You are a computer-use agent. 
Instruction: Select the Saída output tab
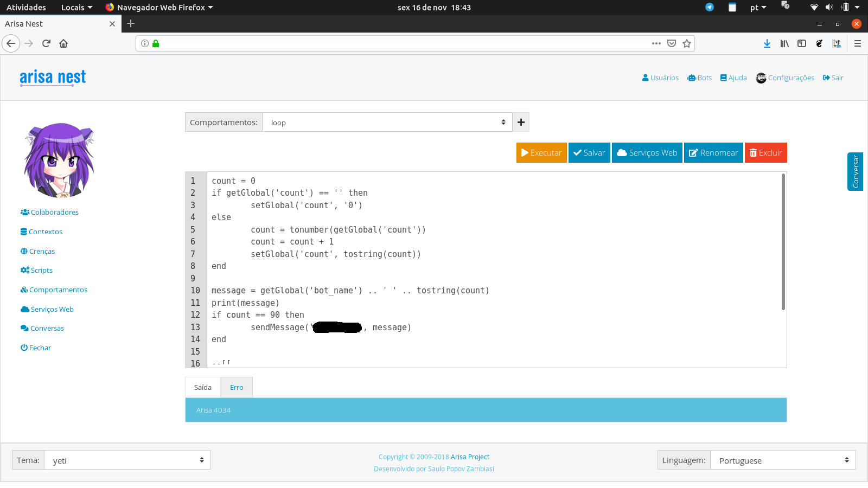(x=202, y=388)
